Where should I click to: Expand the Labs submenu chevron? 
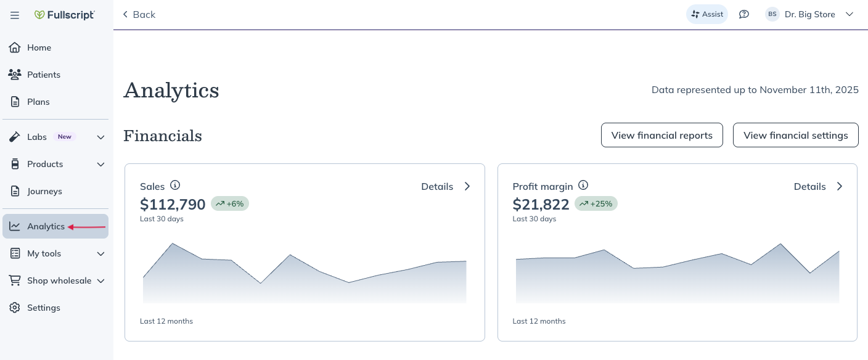(x=101, y=137)
